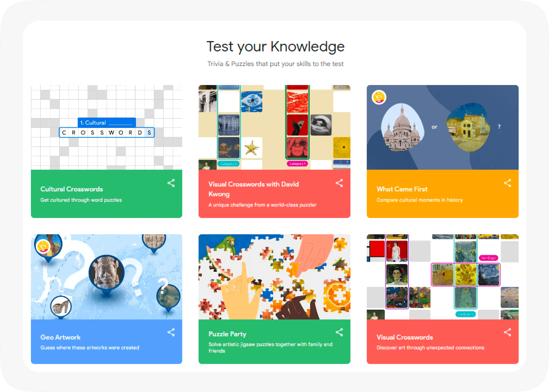The height and width of the screenshot is (392, 549).
Task: Click the Sacré-Cœur basilica image
Action: [x=402, y=128]
